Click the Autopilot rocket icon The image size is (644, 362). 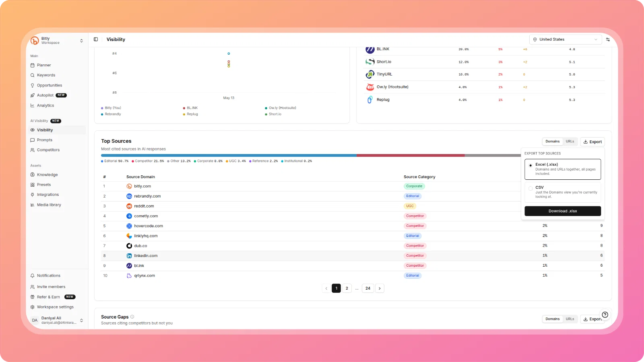coord(33,95)
